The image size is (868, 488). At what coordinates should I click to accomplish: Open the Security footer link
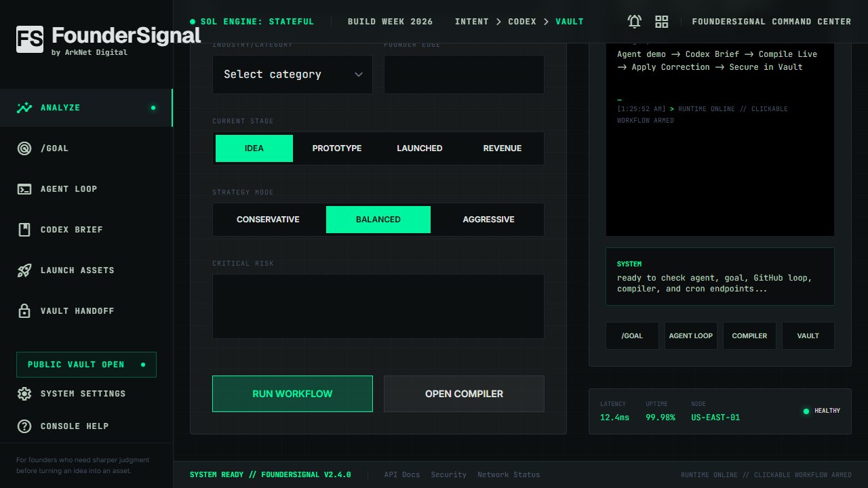(x=449, y=475)
